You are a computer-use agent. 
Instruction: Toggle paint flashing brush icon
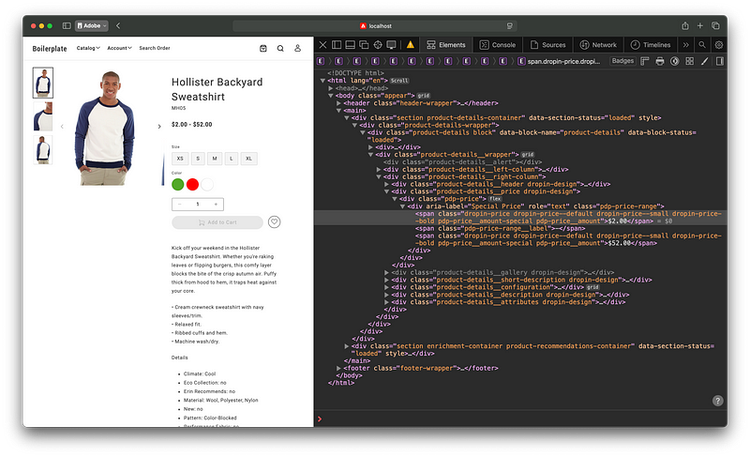point(704,61)
